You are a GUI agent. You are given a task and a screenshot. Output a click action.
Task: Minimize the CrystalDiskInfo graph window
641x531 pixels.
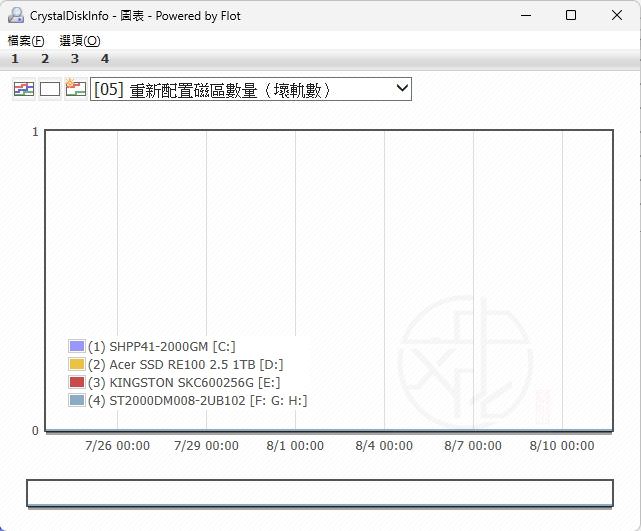pyautogui.click(x=526, y=16)
